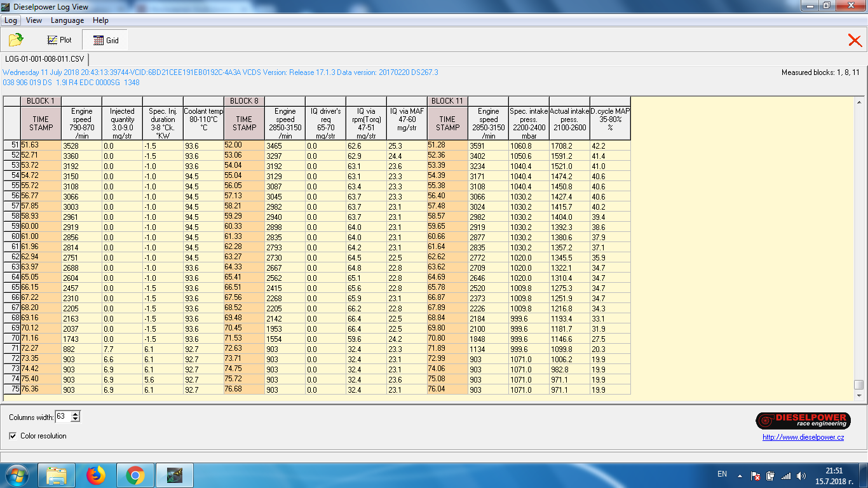
Task: Switch to the Plot view
Action: pos(59,40)
